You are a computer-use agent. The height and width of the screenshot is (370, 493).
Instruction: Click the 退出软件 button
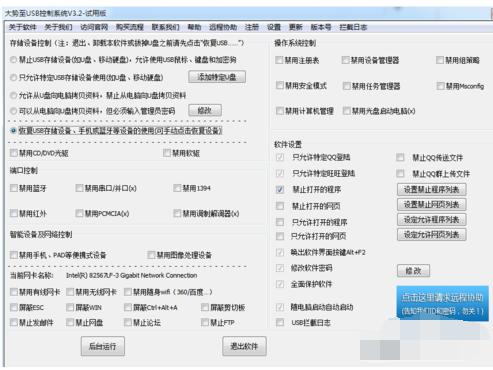pyautogui.click(x=244, y=346)
